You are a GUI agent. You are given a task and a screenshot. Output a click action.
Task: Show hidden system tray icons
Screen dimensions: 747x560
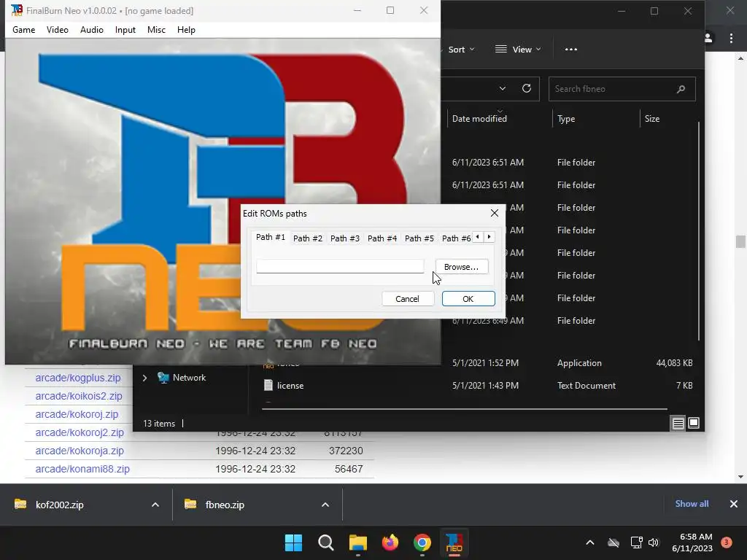[589, 542]
